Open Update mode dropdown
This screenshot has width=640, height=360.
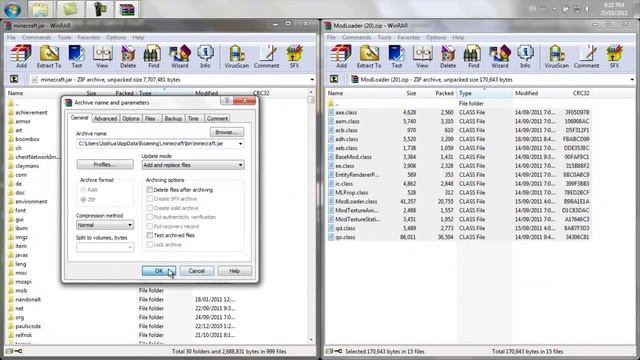pos(193,165)
